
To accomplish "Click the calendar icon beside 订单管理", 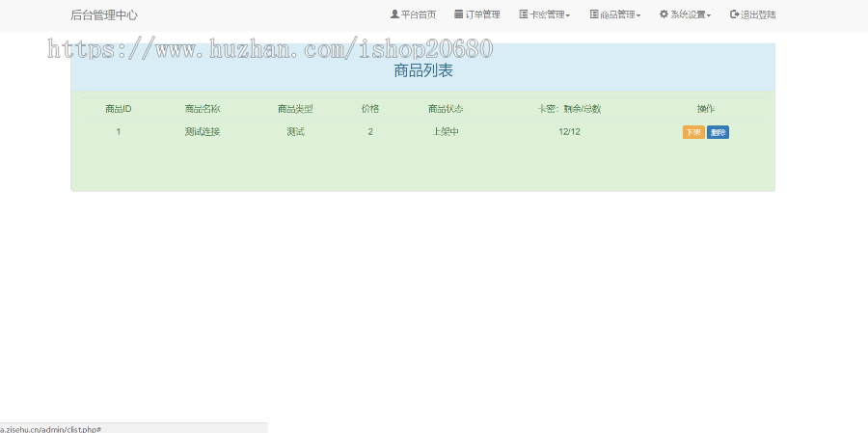I will [458, 14].
